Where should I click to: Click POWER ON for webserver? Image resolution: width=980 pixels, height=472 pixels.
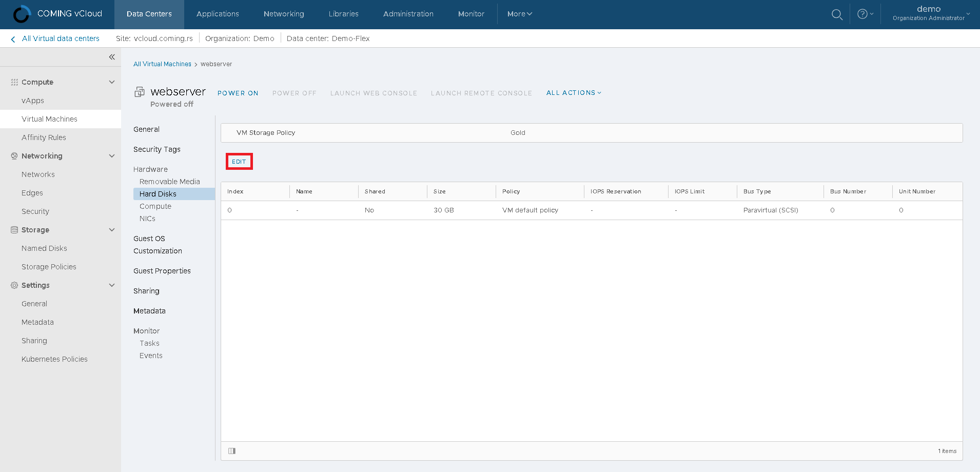click(238, 93)
